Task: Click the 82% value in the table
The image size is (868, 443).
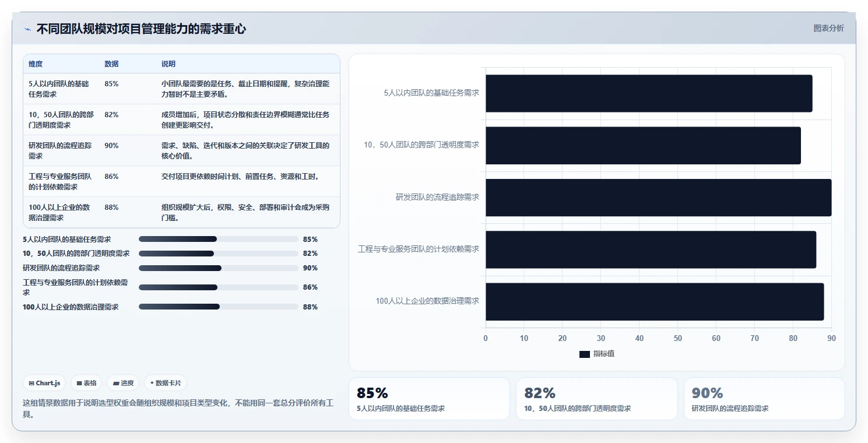Action: [111, 115]
